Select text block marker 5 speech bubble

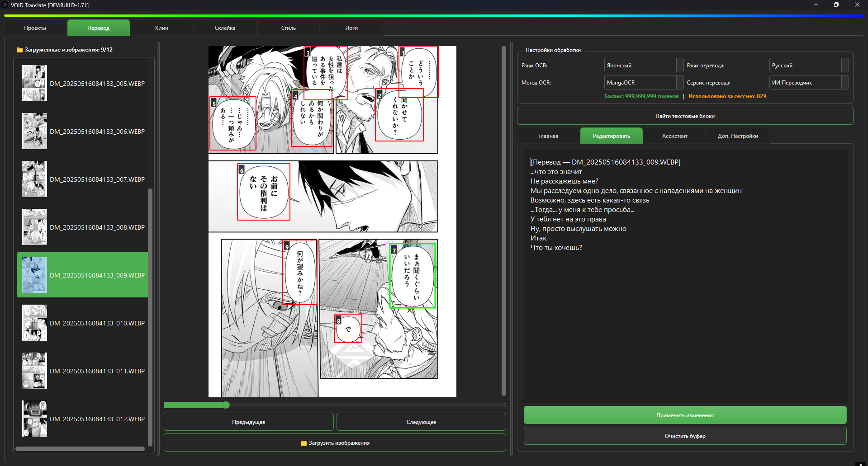232,123
